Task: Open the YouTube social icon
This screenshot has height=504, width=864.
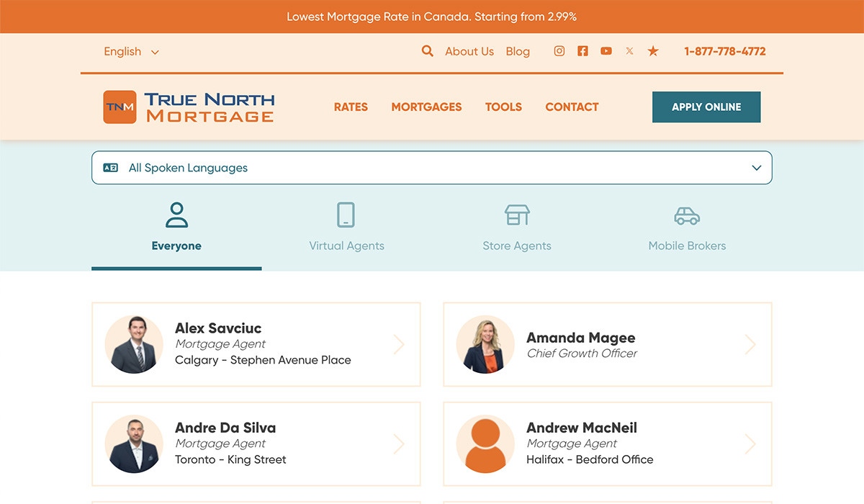Action: (x=606, y=51)
